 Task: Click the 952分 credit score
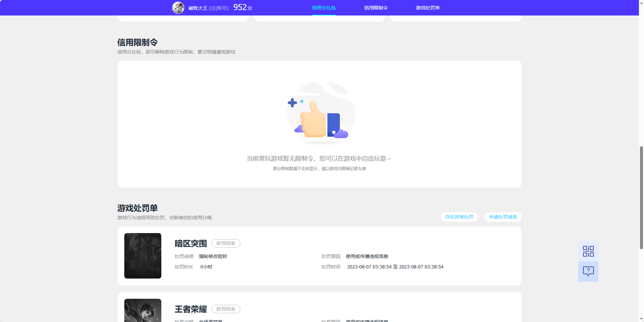(x=243, y=7)
